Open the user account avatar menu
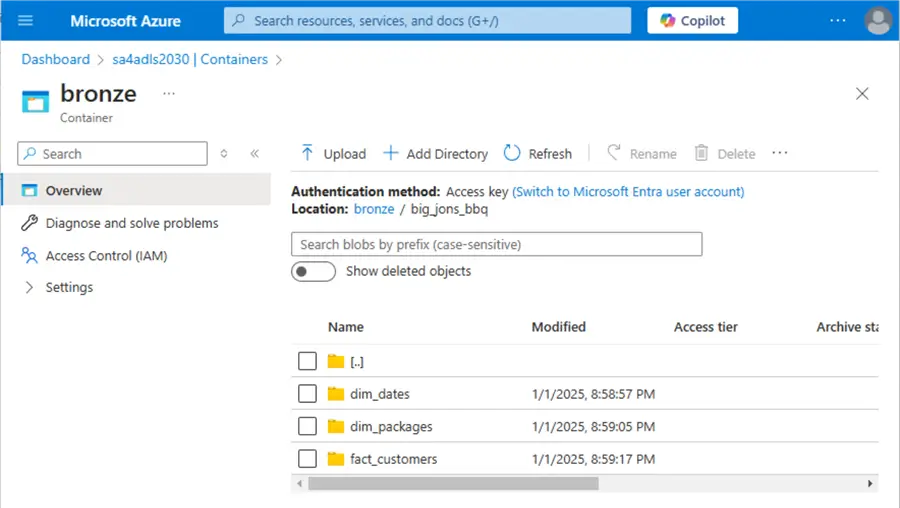This screenshot has height=508, width=900. [878, 21]
